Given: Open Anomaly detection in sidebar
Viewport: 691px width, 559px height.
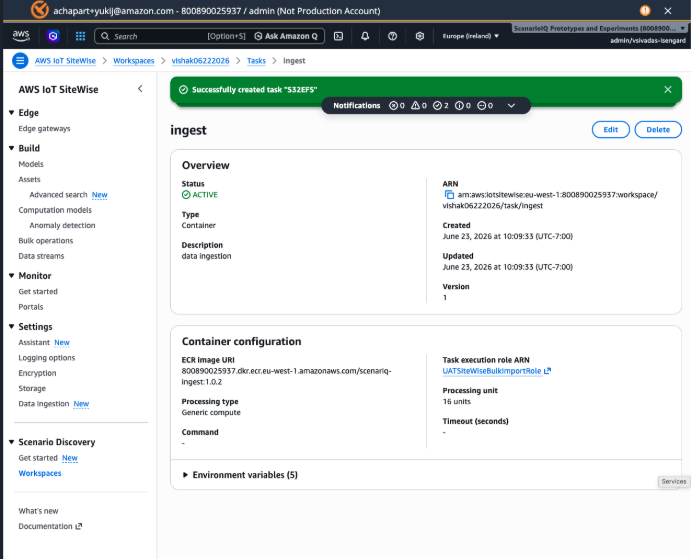Looking at the screenshot, I should [62, 225].
